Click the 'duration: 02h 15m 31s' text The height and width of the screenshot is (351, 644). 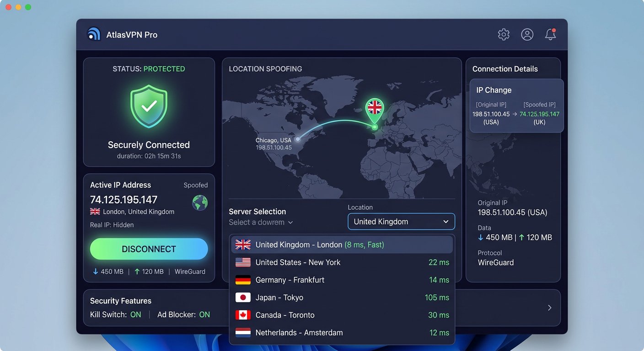point(149,156)
